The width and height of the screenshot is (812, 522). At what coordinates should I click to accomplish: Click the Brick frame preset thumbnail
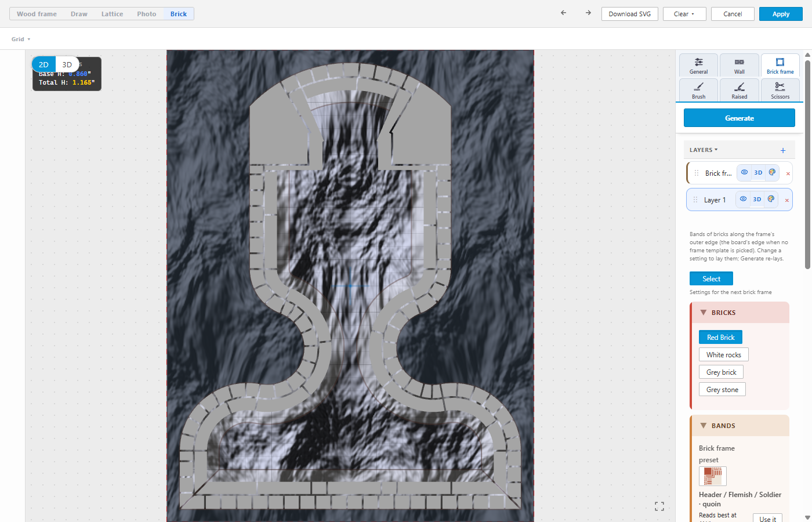[713, 476]
